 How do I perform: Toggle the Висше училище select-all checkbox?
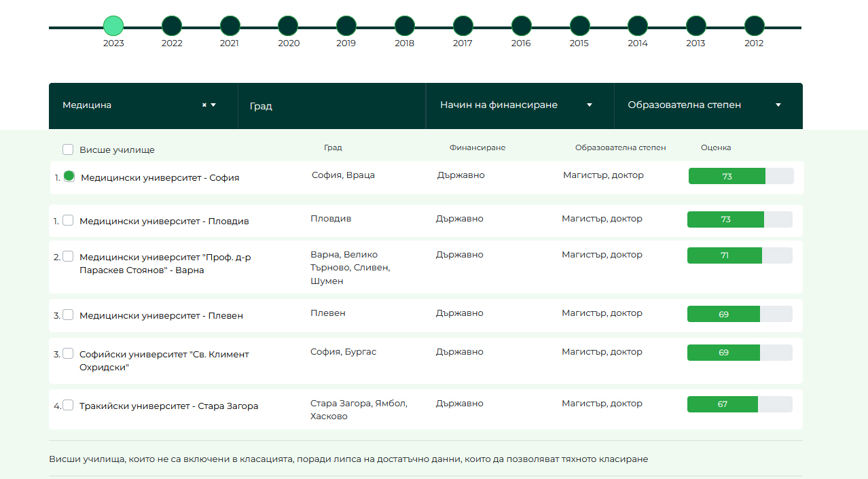(x=68, y=149)
